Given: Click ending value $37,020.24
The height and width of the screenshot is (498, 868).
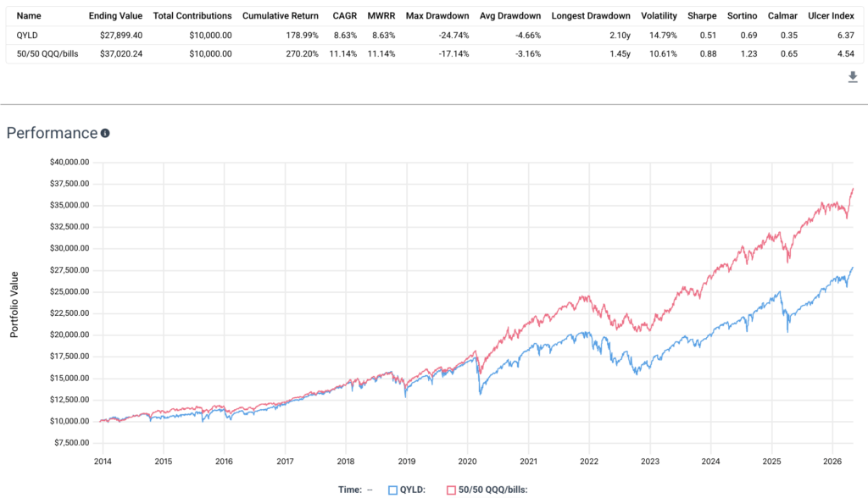Looking at the screenshot, I should click(121, 54).
